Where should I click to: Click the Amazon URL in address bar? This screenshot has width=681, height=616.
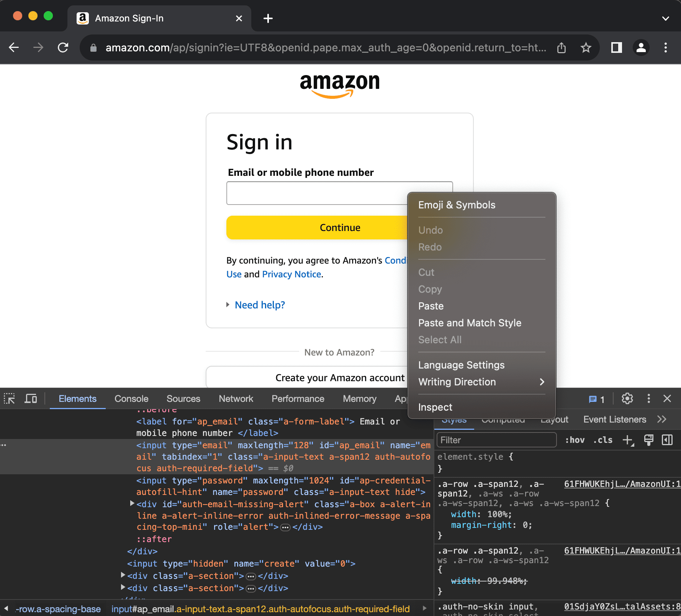326,48
